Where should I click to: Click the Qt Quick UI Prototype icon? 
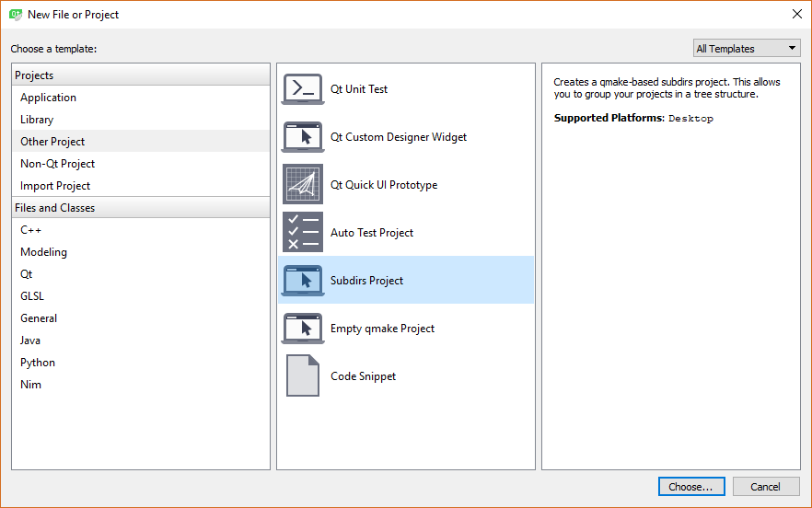[x=302, y=185]
